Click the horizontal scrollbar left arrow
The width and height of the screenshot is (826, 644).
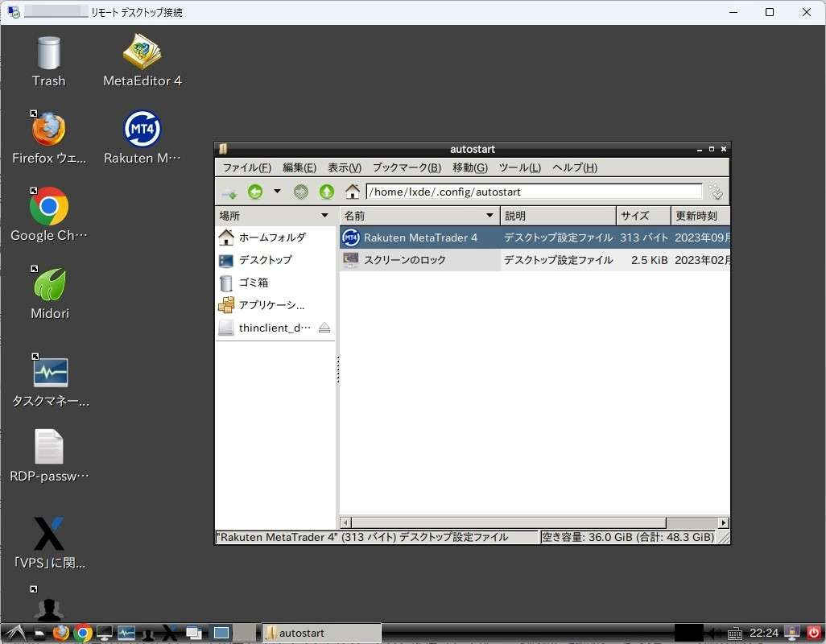tap(345, 522)
